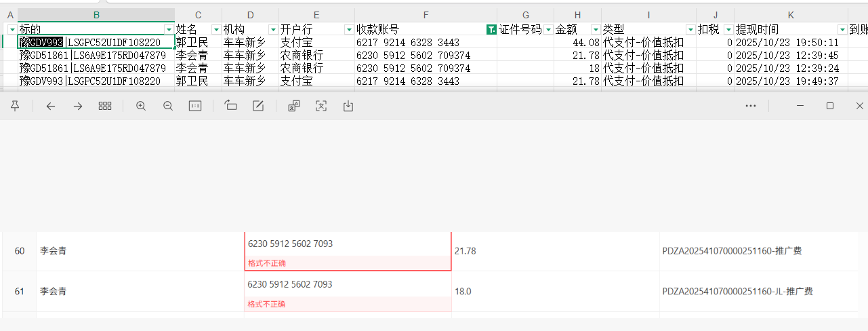Click account input in row 60 with red border
The height and width of the screenshot is (331, 868).
[348, 244]
